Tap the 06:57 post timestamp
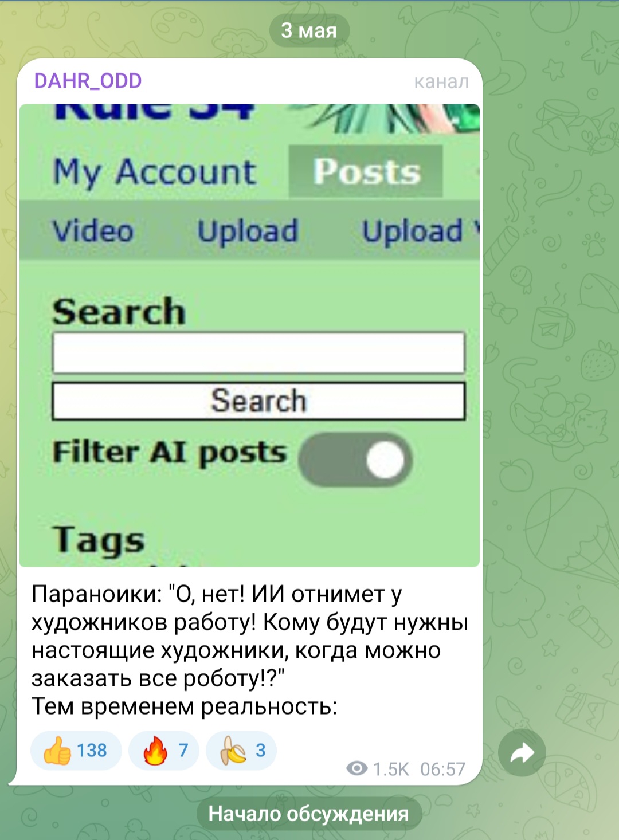Image resolution: width=619 pixels, height=840 pixels. 442,769
